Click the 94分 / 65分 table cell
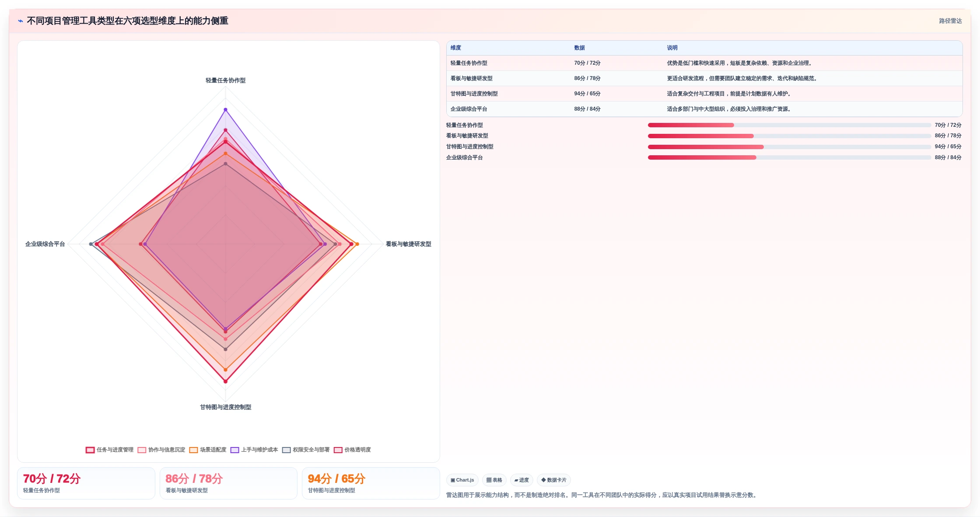 pos(588,94)
